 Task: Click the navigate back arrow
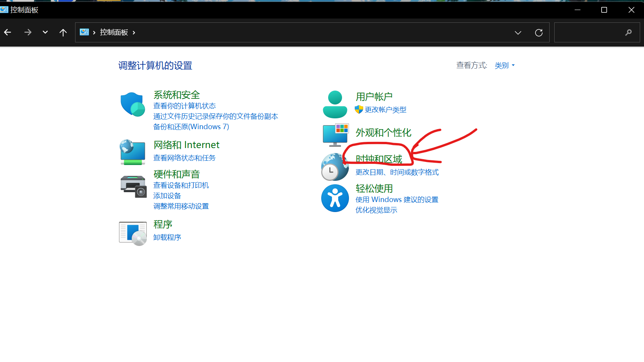click(8, 32)
